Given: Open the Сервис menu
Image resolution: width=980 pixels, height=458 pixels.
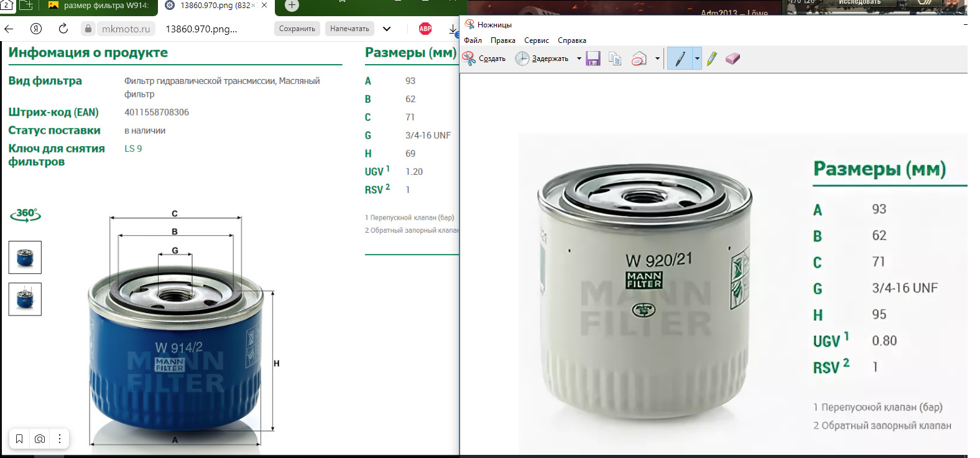Looking at the screenshot, I should (536, 40).
